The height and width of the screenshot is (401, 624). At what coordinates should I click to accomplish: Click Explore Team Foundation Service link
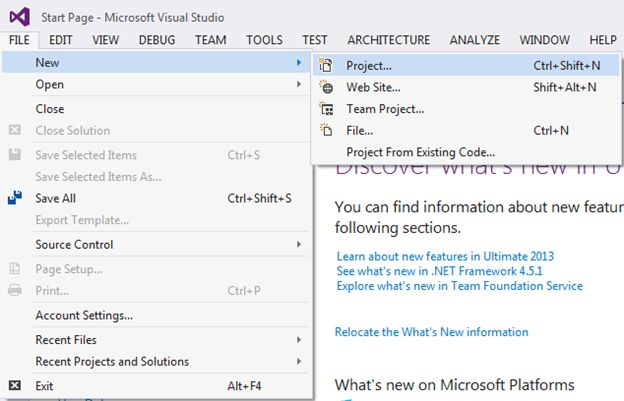(x=460, y=287)
